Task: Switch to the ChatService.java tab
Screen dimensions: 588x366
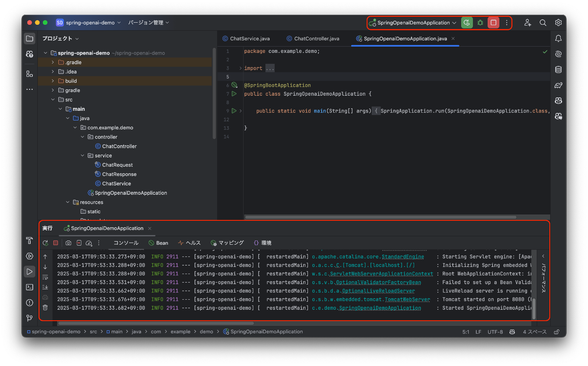Action: tap(249, 38)
